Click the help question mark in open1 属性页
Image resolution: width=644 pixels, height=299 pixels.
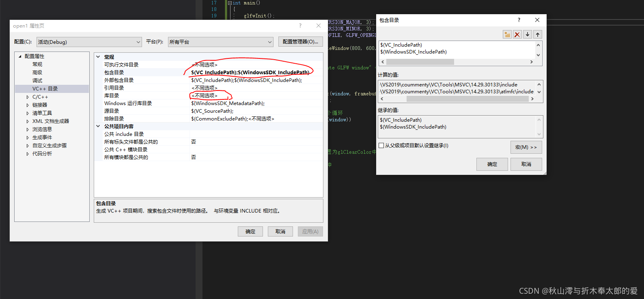[x=300, y=26]
